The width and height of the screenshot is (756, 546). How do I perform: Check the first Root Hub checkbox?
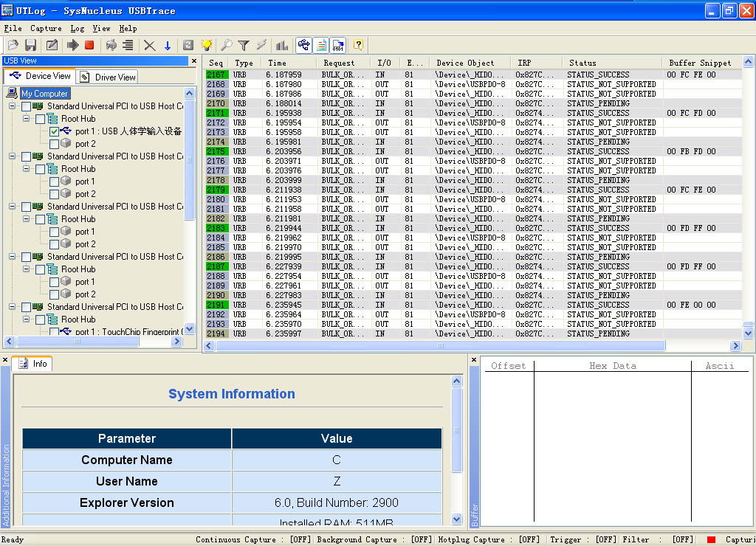point(41,118)
